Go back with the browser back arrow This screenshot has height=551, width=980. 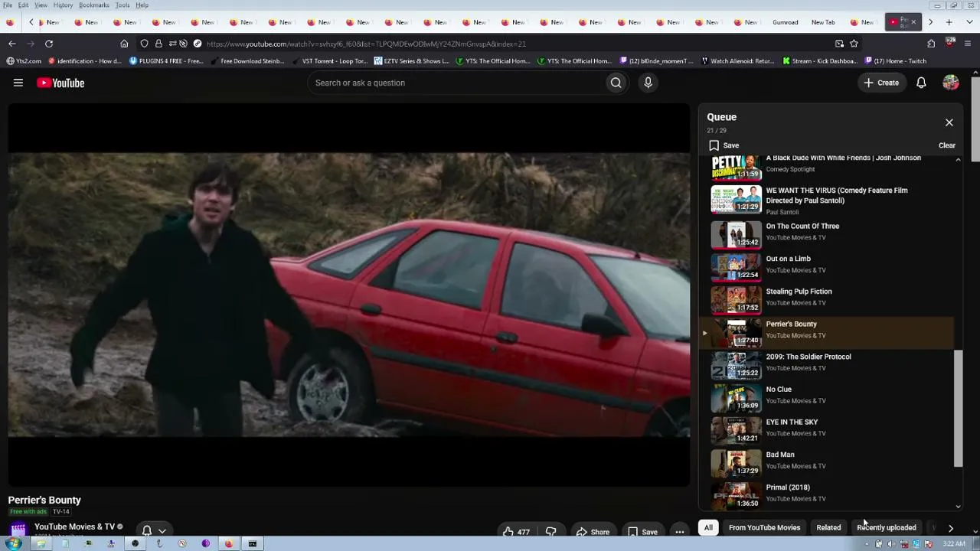[11, 44]
